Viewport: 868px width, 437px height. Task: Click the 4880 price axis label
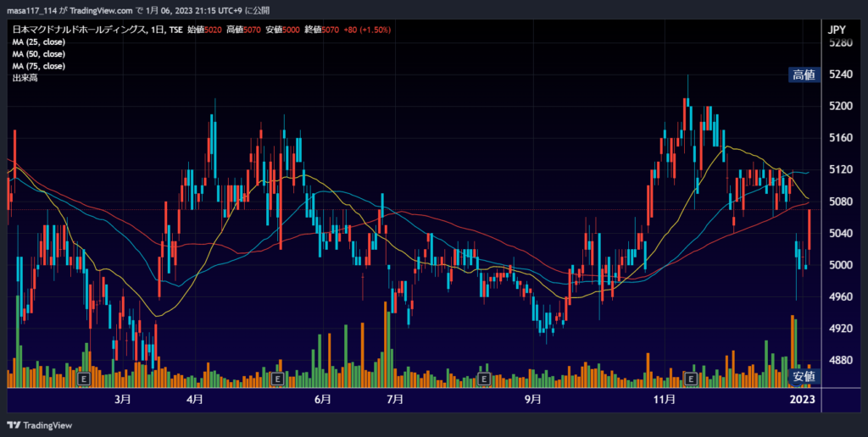841,360
